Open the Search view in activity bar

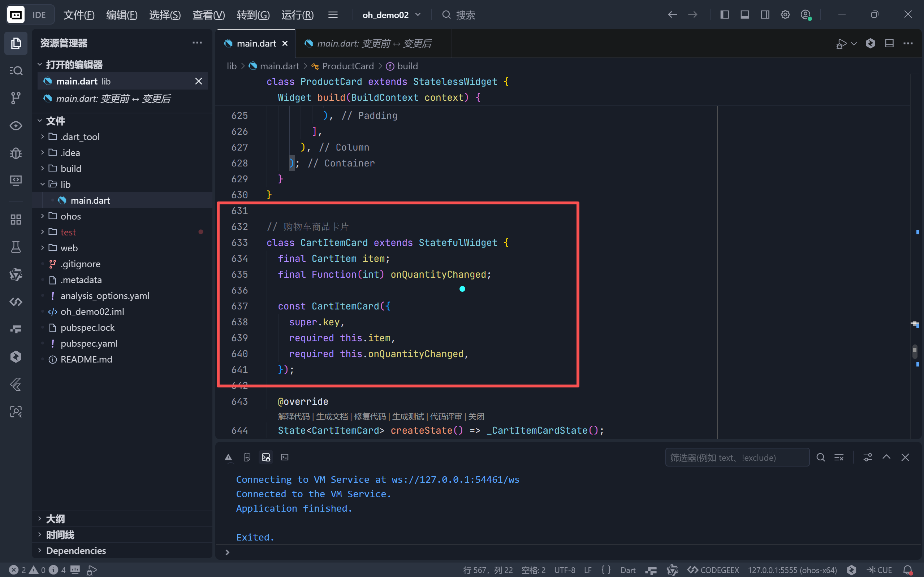(x=16, y=71)
